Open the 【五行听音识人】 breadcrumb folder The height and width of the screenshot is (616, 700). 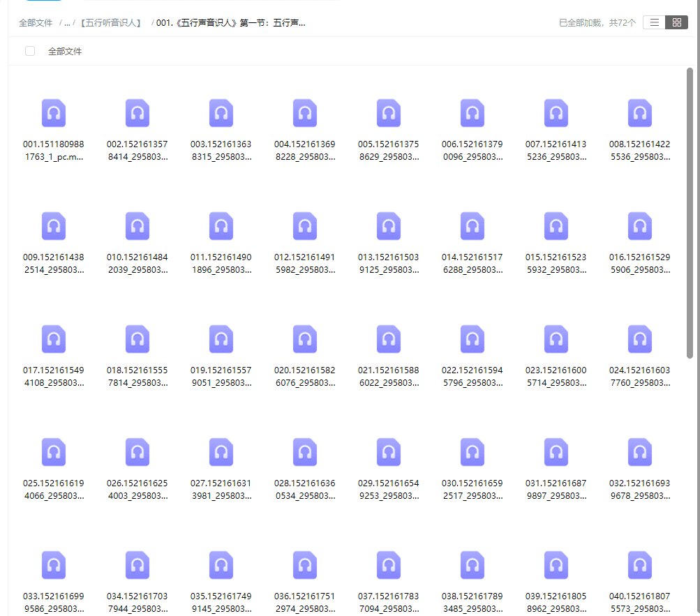click(x=112, y=22)
